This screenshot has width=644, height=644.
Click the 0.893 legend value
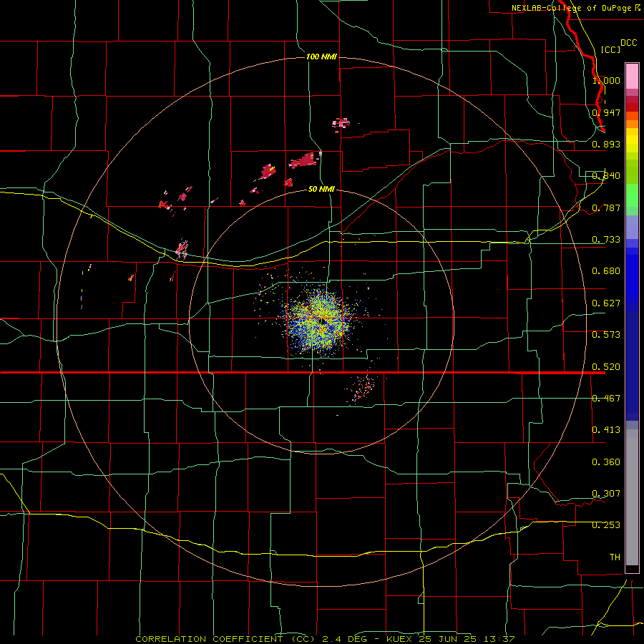click(606, 144)
